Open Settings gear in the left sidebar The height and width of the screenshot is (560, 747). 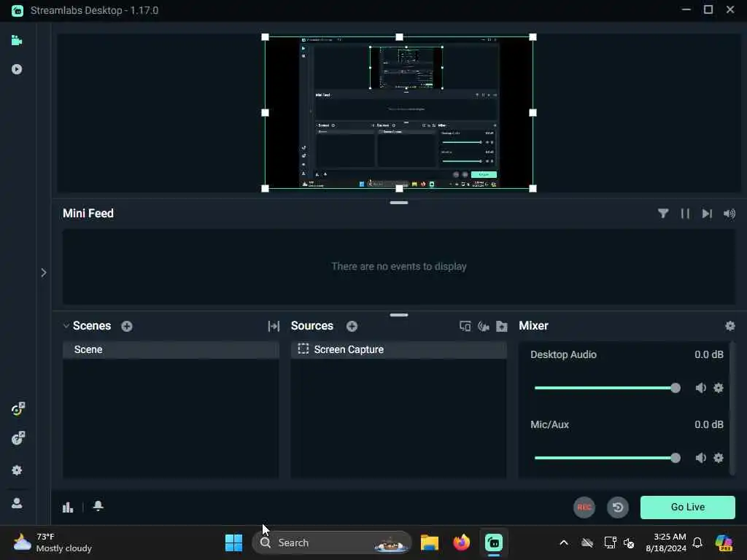(18, 470)
